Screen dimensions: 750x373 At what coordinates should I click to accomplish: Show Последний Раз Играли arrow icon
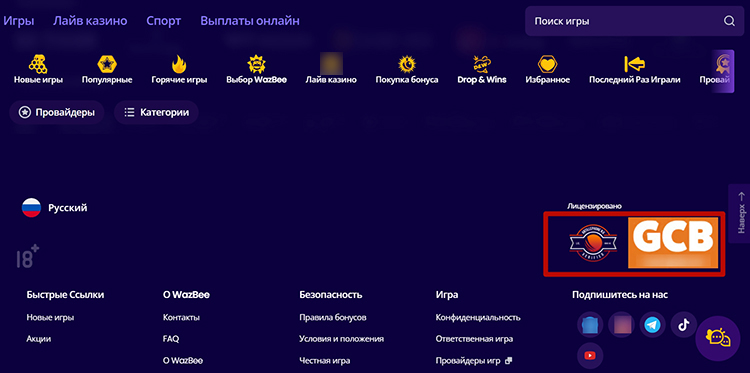pos(635,64)
